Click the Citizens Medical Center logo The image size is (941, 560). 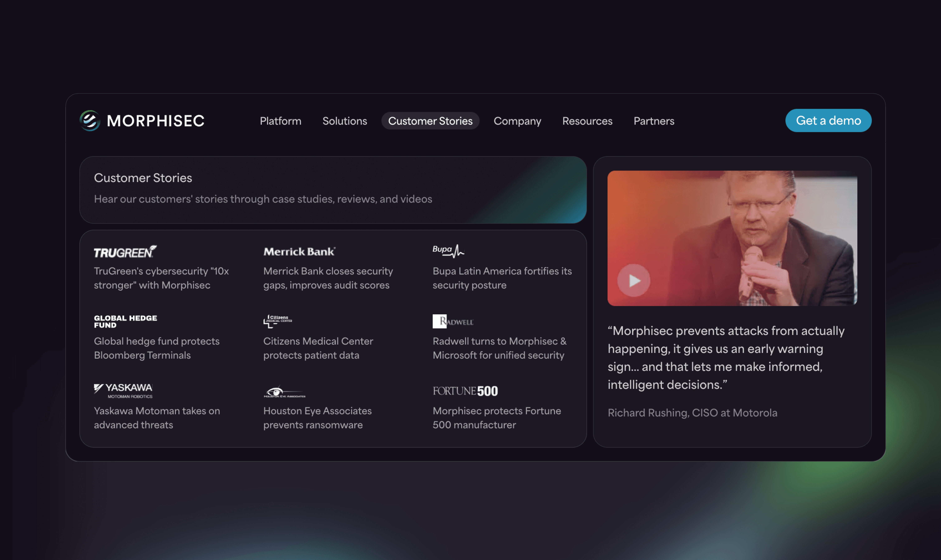[x=278, y=322]
